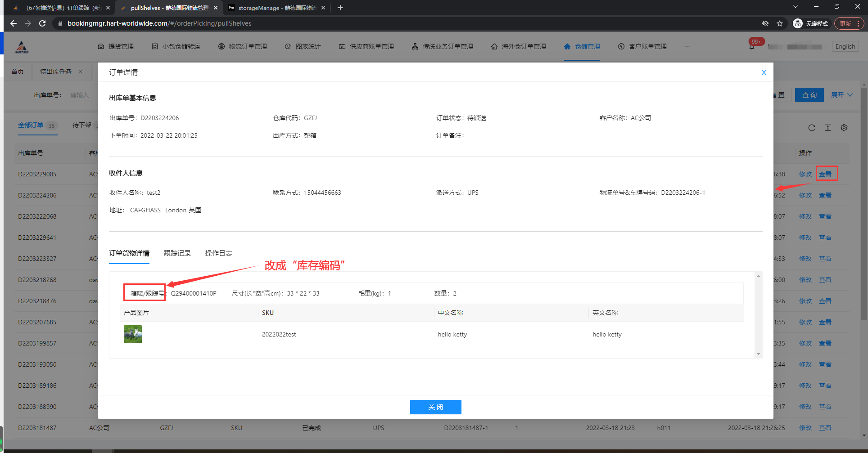Click the 出库单号 input field
Screen dimensions: 868x453
[81, 95]
